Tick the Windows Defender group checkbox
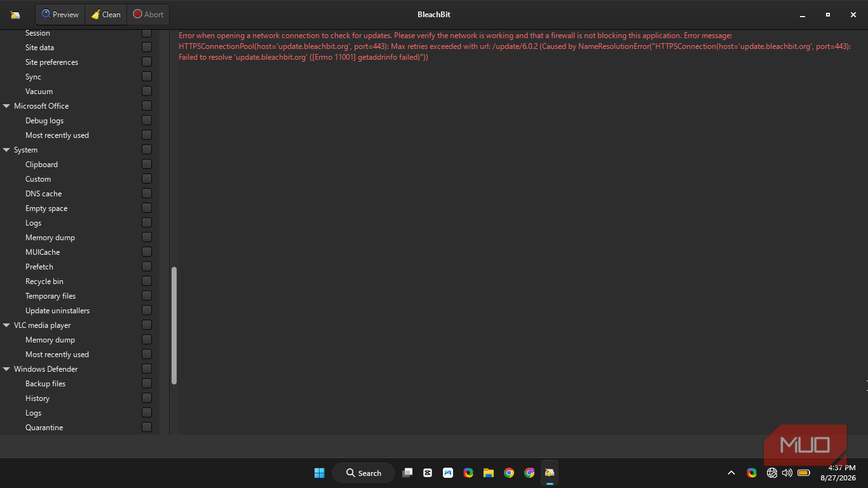Viewport: 868px width, 488px height. [x=147, y=369]
